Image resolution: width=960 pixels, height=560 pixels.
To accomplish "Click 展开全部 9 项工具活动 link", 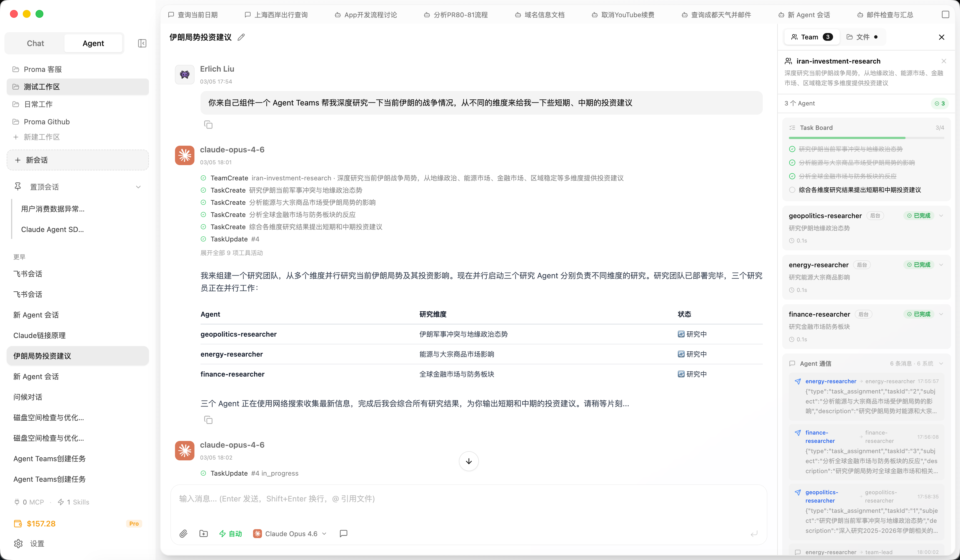I will (232, 253).
